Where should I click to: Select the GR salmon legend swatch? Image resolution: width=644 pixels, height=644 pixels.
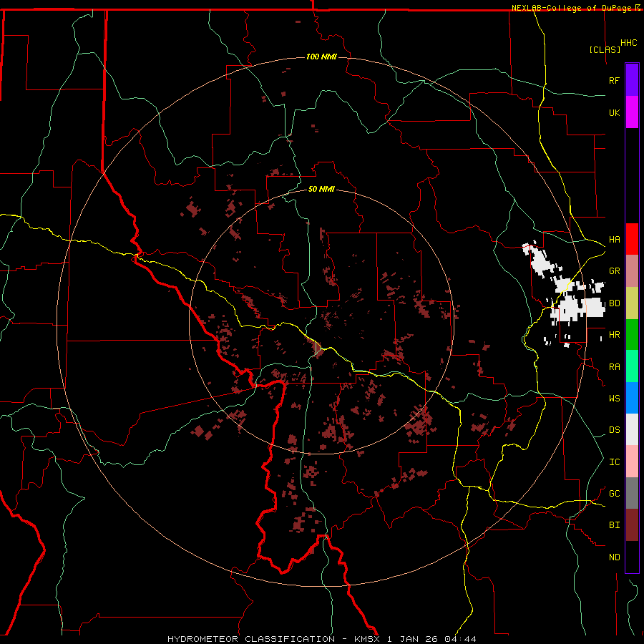pyautogui.click(x=632, y=271)
